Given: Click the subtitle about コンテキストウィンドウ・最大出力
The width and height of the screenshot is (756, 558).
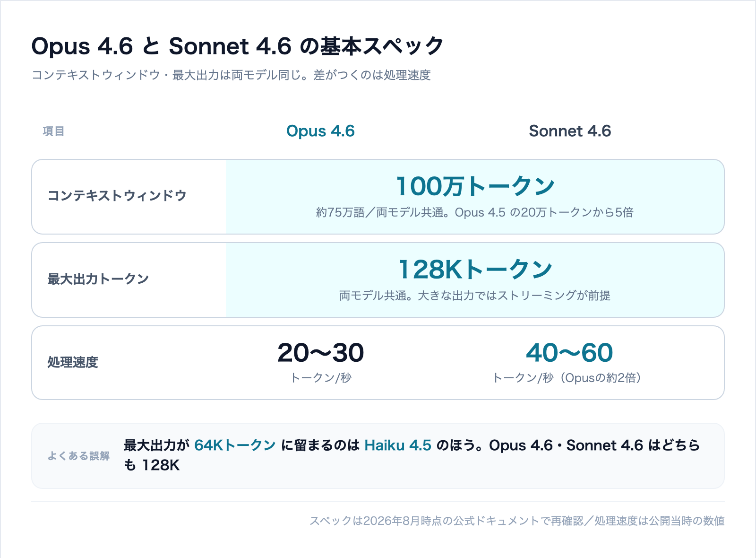Looking at the screenshot, I should 231,75.
